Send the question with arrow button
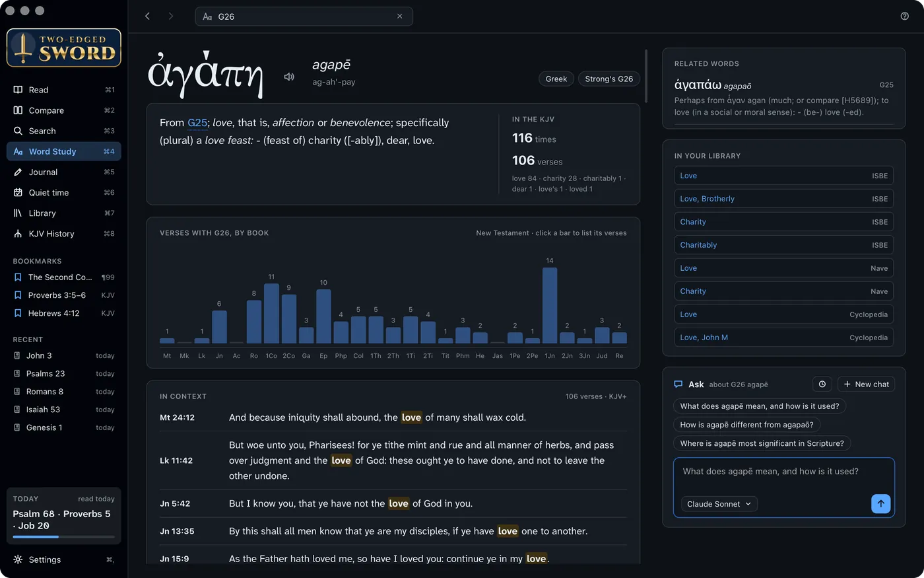The image size is (924, 578). click(x=880, y=503)
